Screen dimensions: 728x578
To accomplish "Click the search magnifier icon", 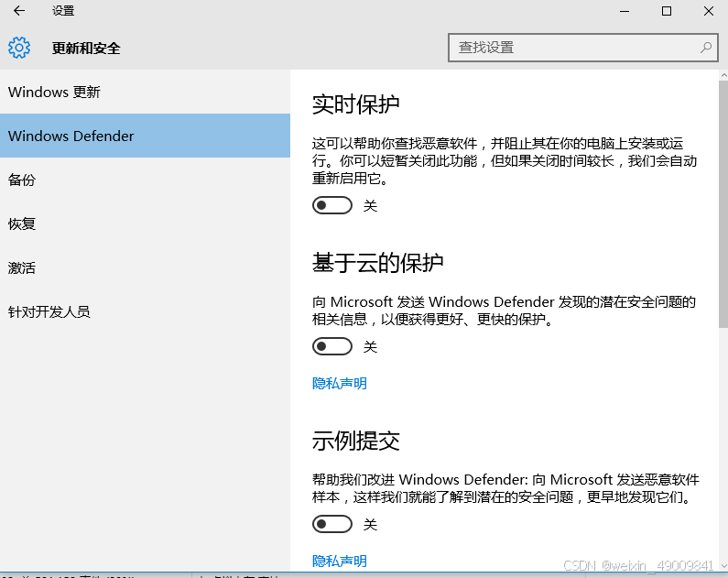I will (706, 48).
